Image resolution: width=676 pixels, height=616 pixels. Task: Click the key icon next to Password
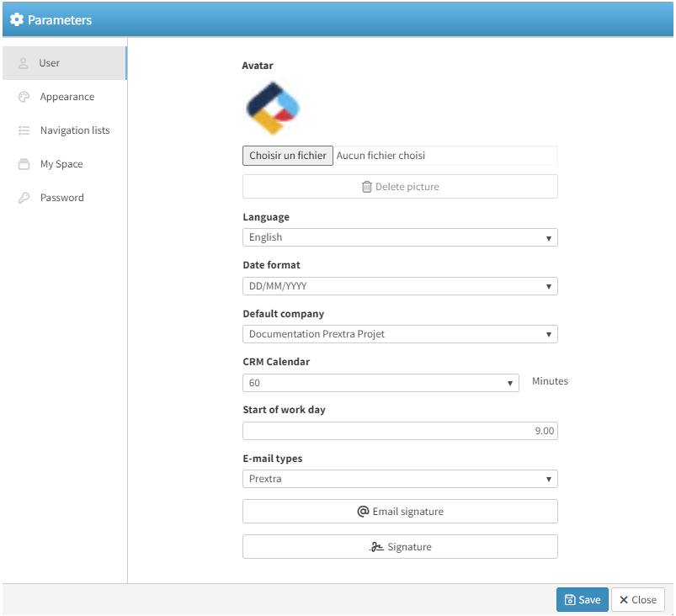[x=24, y=198]
